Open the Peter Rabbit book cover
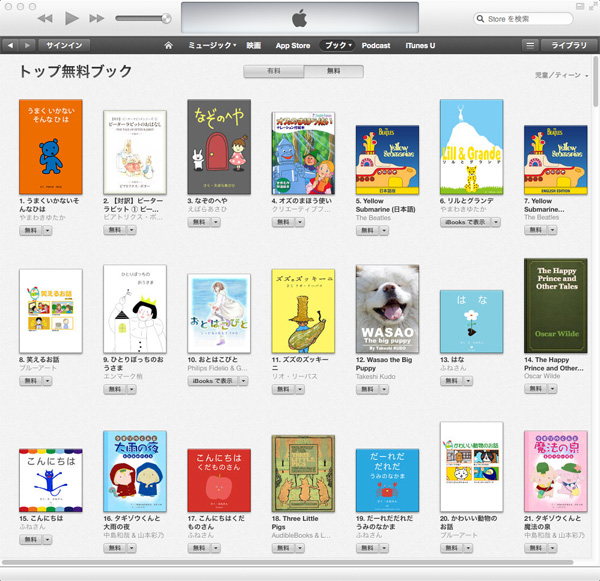Viewport: 600px width, 581px height. (x=135, y=152)
